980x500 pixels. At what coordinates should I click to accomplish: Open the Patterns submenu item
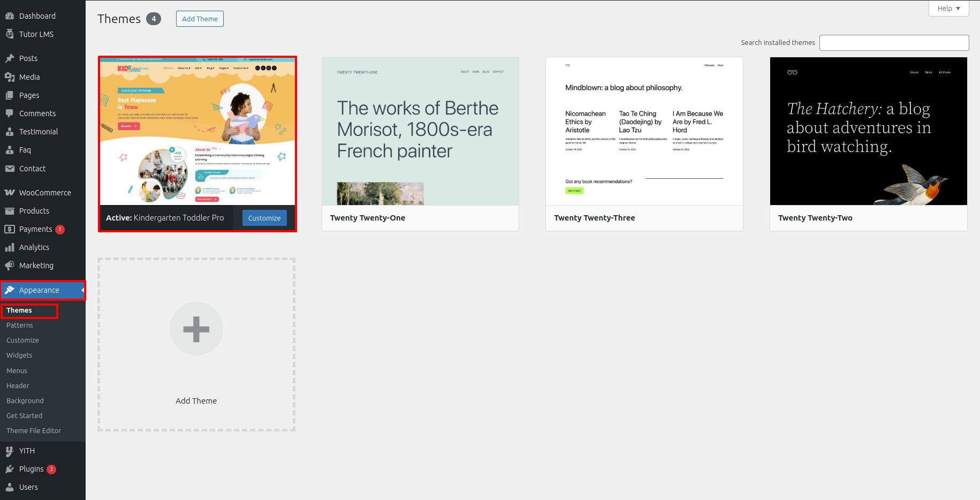[20, 325]
